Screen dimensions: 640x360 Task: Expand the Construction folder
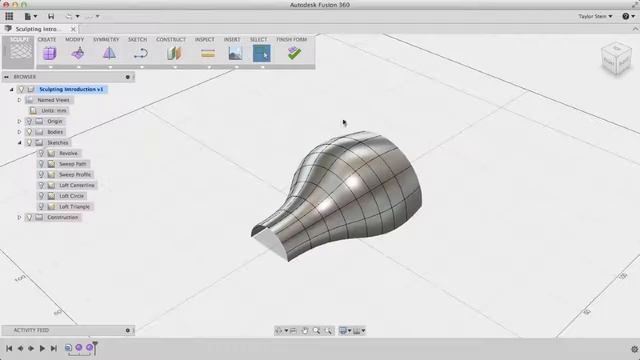19,217
